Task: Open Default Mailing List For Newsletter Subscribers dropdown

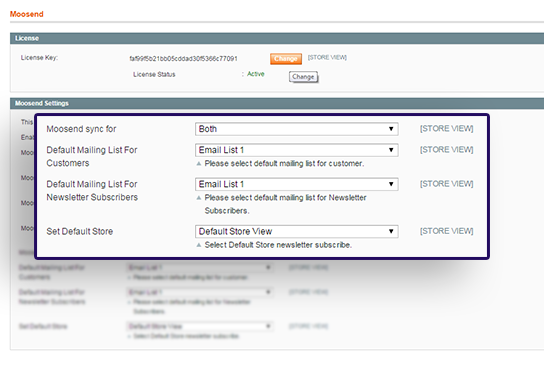Action: click(297, 184)
